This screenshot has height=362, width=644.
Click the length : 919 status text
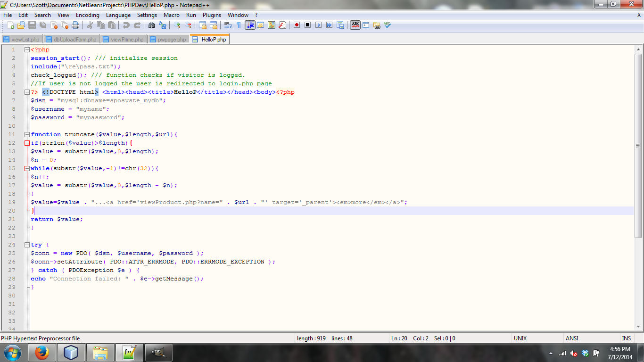pyautogui.click(x=311, y=338)
